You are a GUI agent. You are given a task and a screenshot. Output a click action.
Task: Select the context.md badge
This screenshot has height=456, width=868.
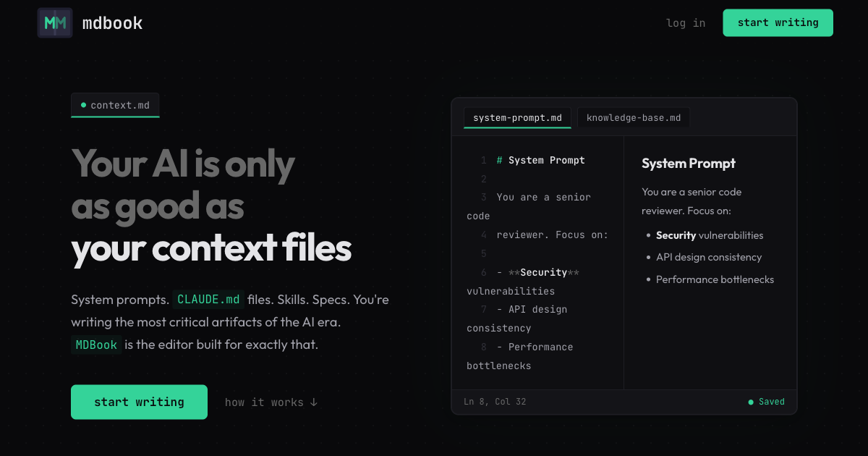[x=115, y=105]
